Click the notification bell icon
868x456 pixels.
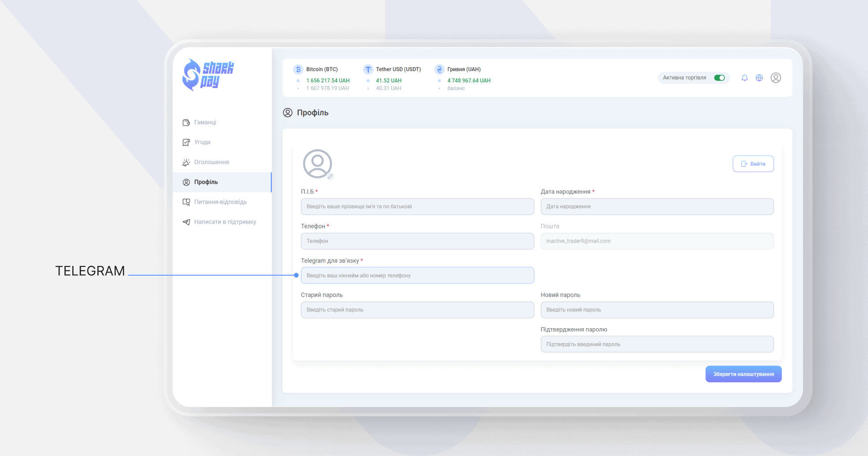coord(744,78)
